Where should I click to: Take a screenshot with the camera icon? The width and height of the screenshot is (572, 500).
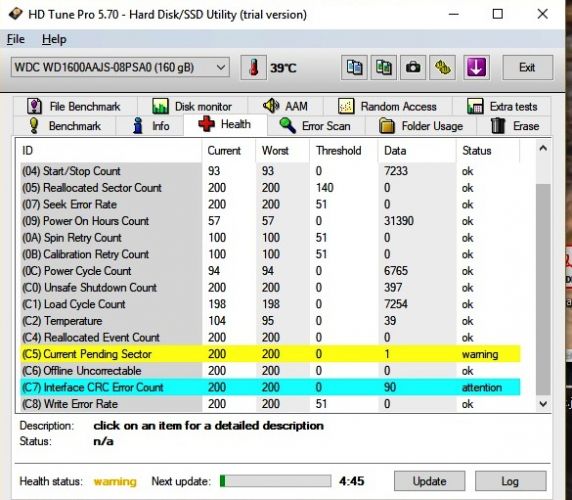pos(413,67)
